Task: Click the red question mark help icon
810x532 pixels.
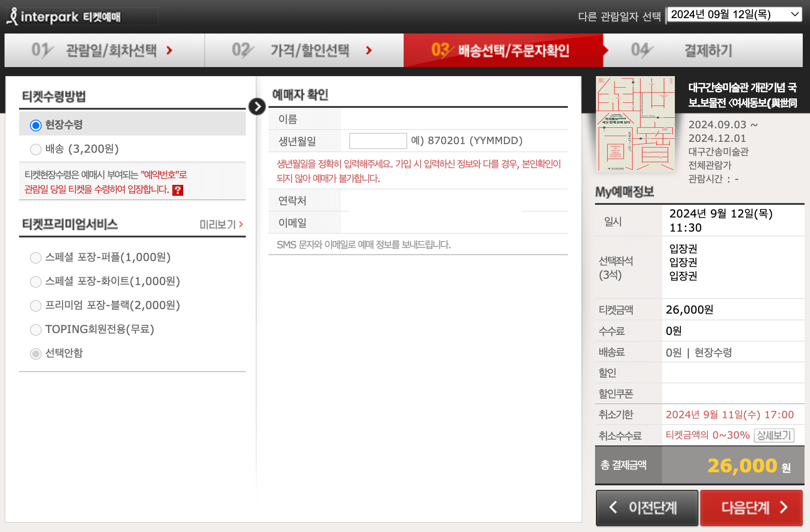Action: (177, 190)
